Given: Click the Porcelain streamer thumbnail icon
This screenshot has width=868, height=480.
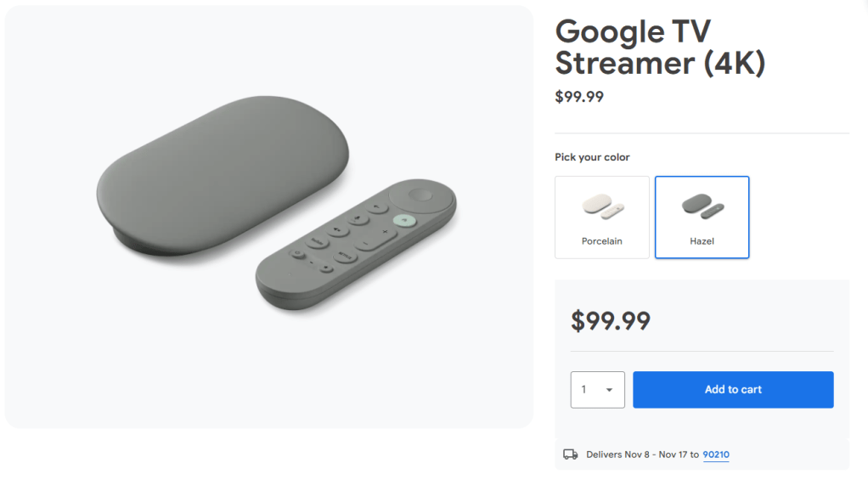Looking at the screenshot, I should [x=602, y=206].
